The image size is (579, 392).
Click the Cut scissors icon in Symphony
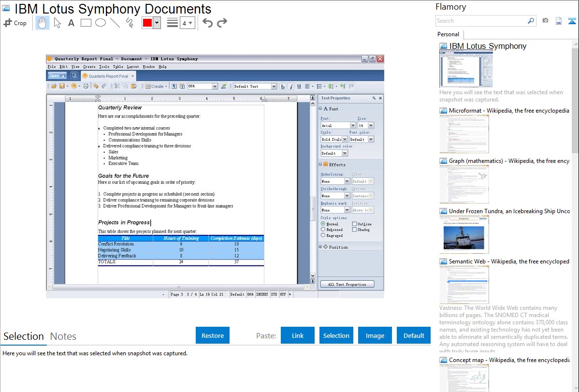coord(116,86)
